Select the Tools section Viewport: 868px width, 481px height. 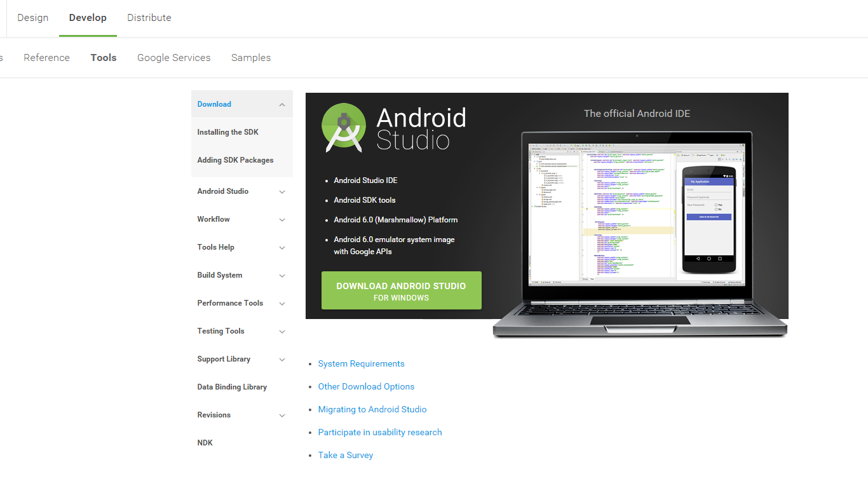(x=104, y=58)
